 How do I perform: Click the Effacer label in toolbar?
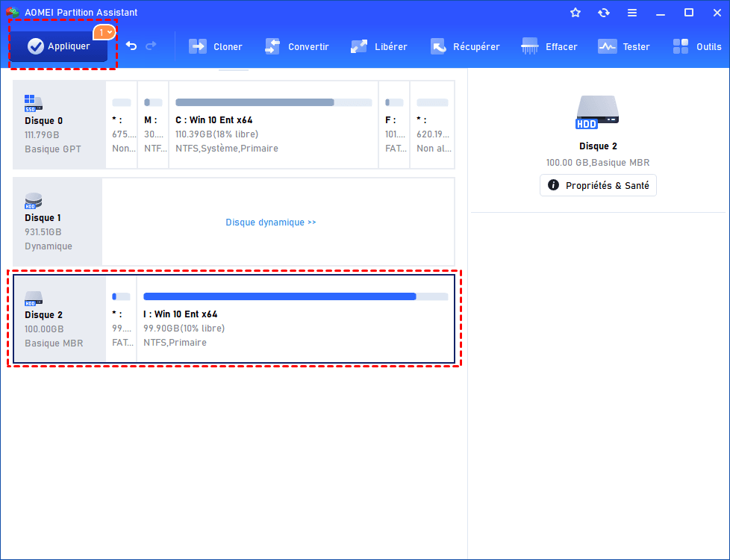click(561, 46)
